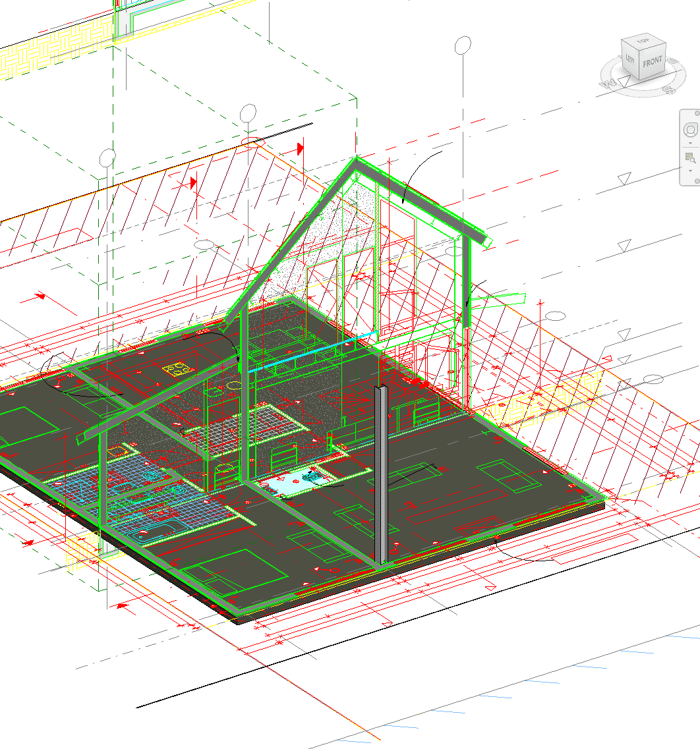Click the TOP face of the ViewCube
Image resolution: width=700 pixels, height=749 pixels.
643,42
